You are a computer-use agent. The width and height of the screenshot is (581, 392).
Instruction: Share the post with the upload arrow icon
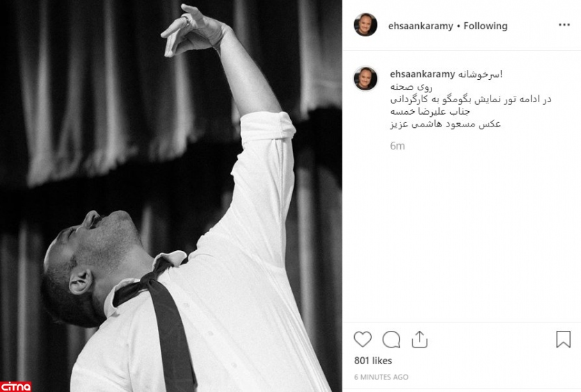420,339
